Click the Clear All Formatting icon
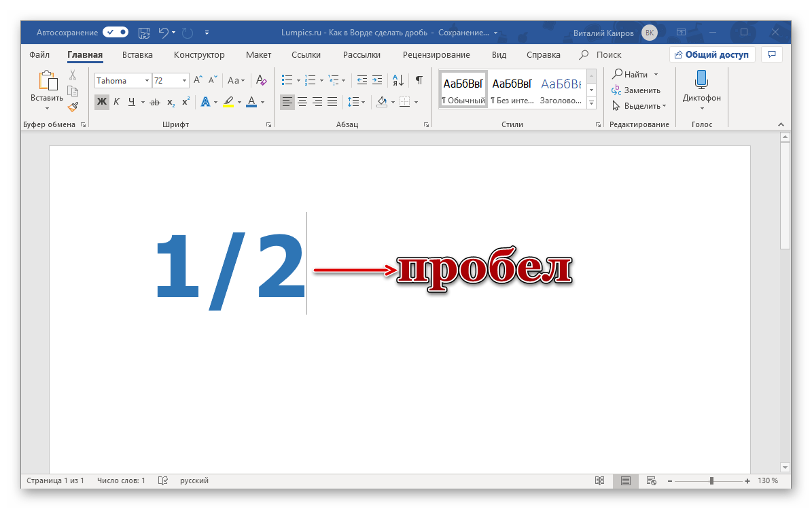Screen dimensions: 812x509 click(x=262, y=80)
